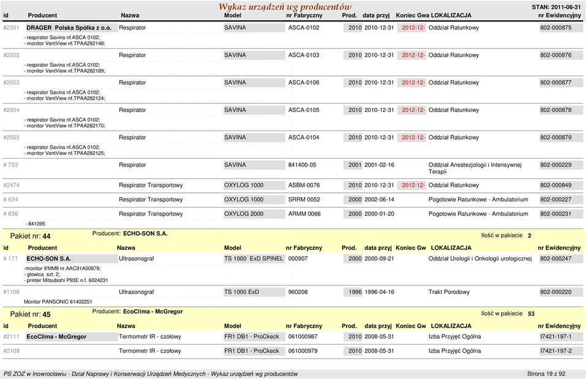This screenshot has height=379, width=588.
Task: Click serial number 'ASCA-0102'
Action: tap(304, 28)
